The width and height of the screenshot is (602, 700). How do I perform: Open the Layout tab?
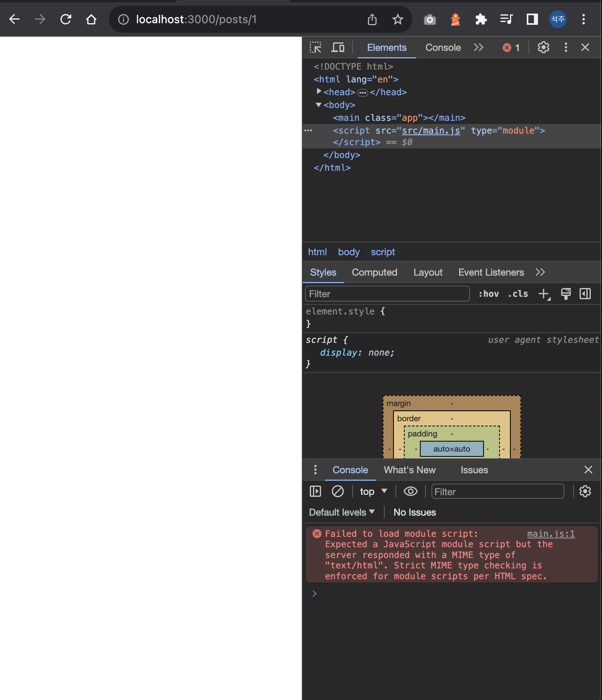pyautogui.click(x=428, y=272)
